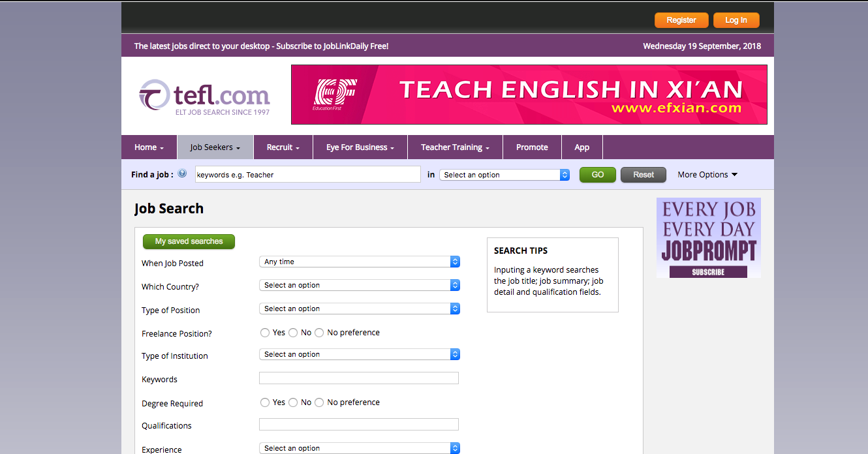
Task: Open the Teacher Training menu
Action: 455,147
